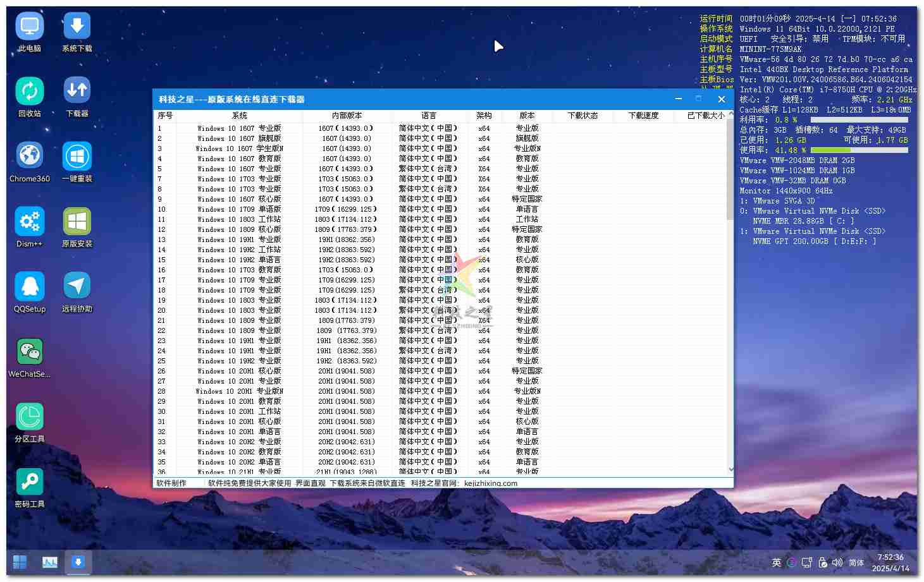Click the Windows Start button in taskbar
Image resolution: width=924 pixels, height=582 pixels.
tap(20, 562)
